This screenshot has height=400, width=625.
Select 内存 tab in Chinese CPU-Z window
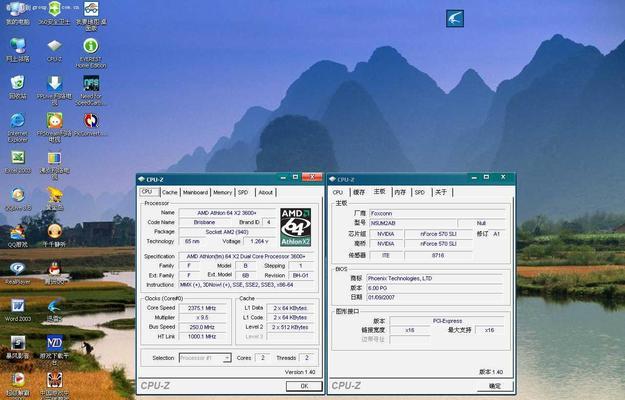400,192
